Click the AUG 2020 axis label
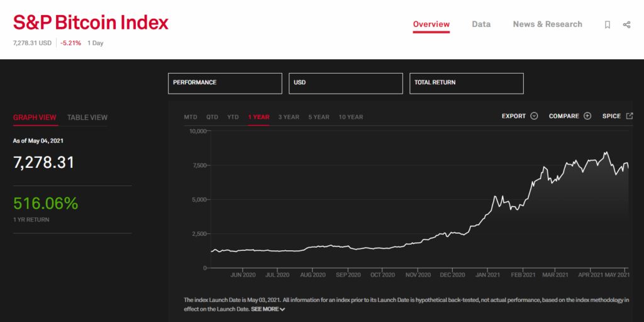 313,274
